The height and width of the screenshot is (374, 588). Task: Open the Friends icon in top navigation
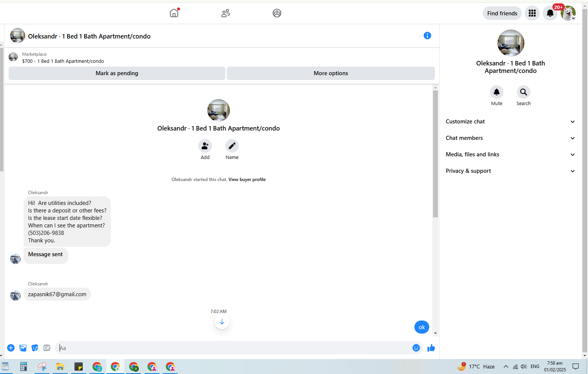point(226,13)
